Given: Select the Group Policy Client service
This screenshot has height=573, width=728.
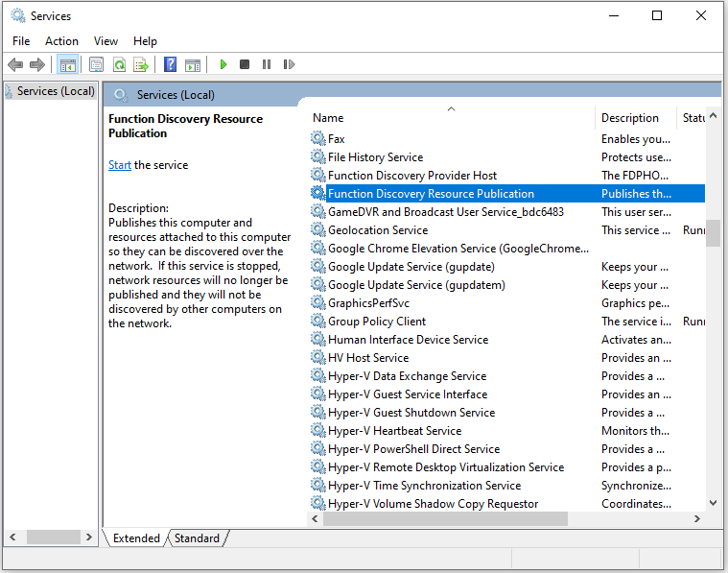Looking at the screenshot, I should point(507,321).
